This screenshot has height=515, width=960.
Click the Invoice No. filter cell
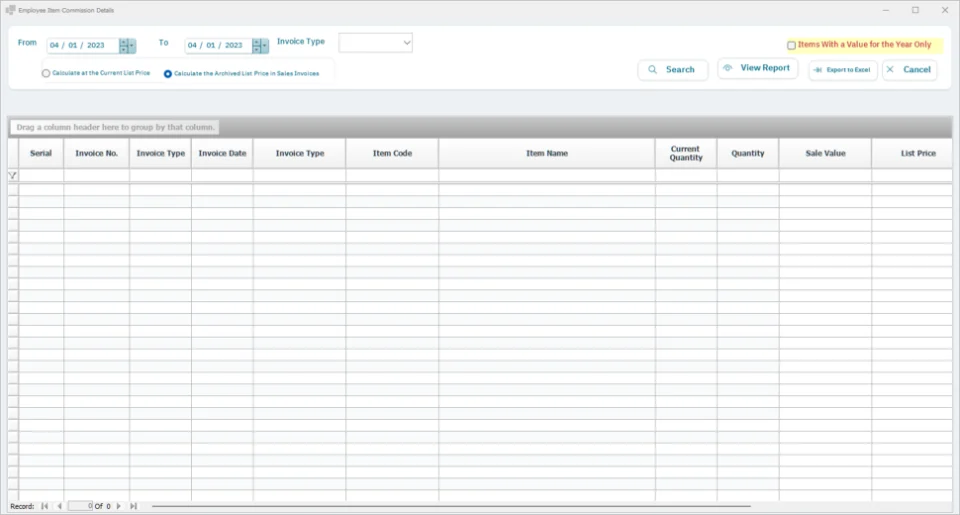click(97, 176)
